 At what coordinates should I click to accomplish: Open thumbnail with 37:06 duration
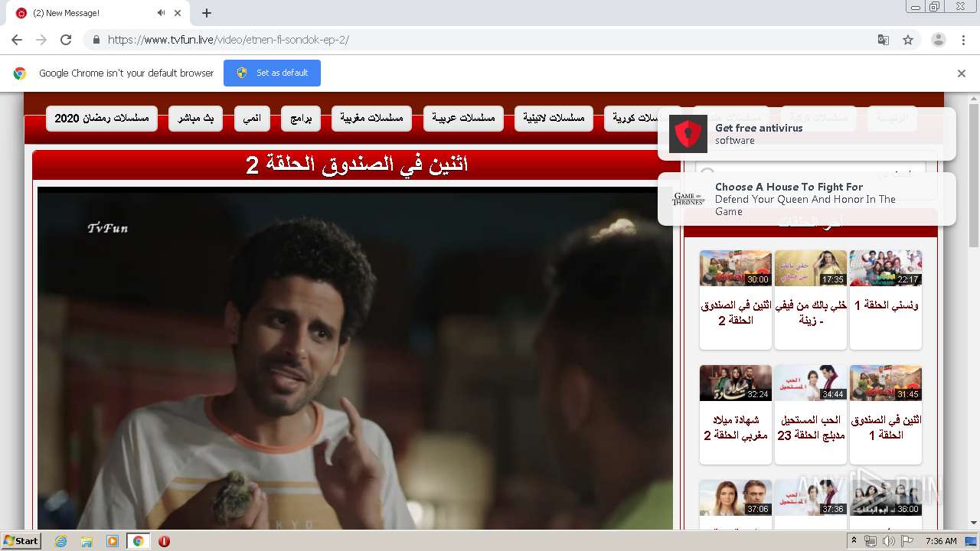click(x=736, y=497)
